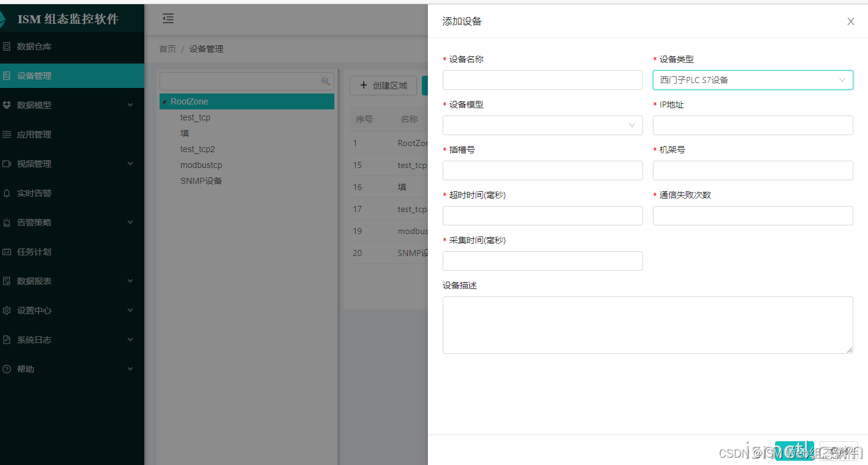Click the 通信失败次数 input field
Viewport: 868px width, 465px height.
[x=753, y=216]
